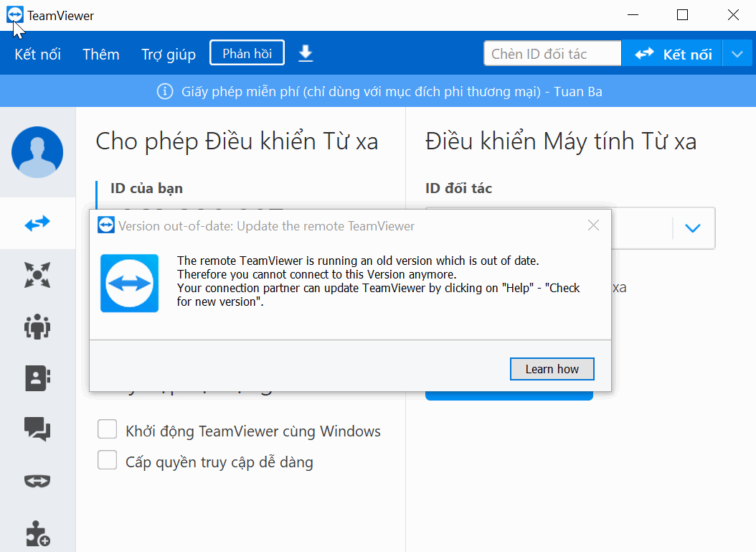Viewport: 756px width, 552px height.
Task: Click the download update arrow icon
Action: [x=306, y=53]
